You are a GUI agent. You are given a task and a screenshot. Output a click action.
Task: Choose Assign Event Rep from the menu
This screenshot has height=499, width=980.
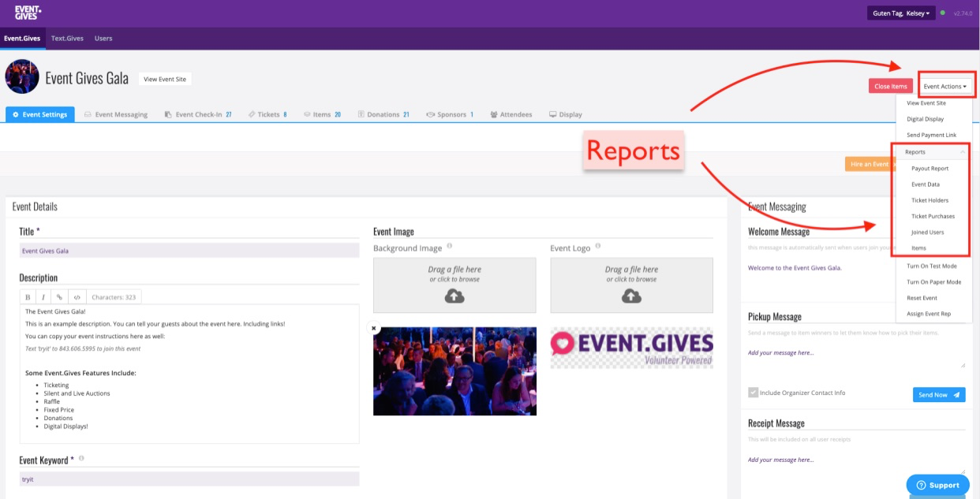(x=929, y=314)
